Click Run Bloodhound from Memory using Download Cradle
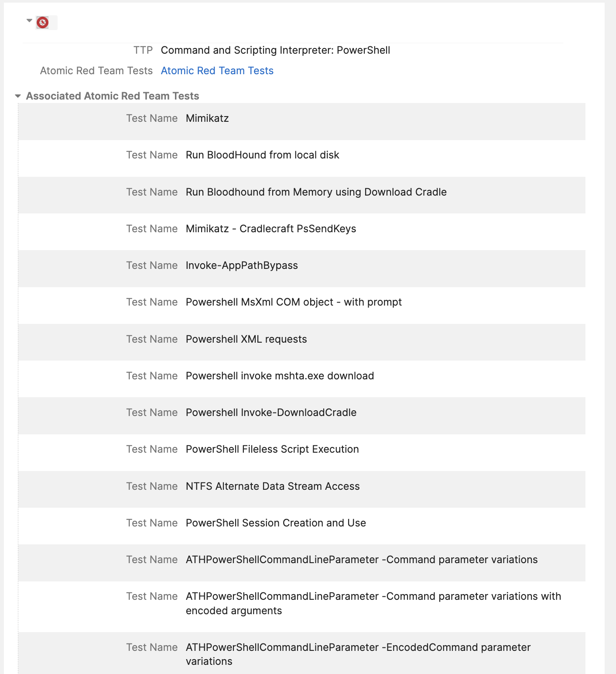This screenshot has width=616, height=674. [x=316, y=192]
